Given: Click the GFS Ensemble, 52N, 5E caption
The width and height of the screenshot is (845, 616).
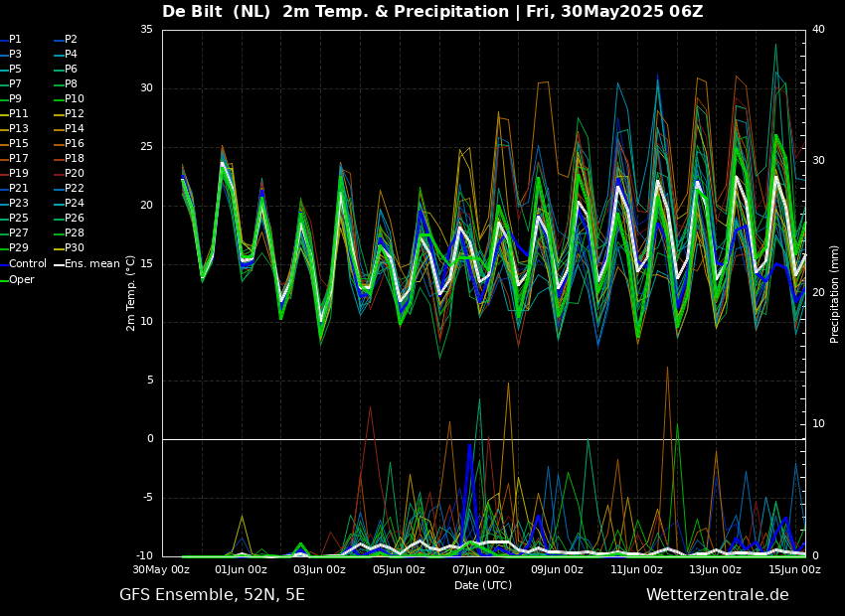Looking at the screenshot, I should pos(212,595).
